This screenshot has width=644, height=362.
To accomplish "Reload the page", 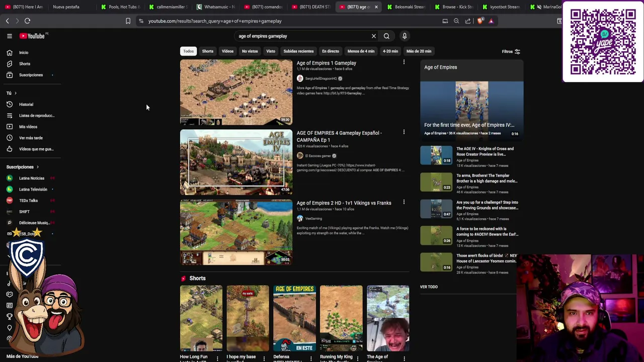I will 28,21.
